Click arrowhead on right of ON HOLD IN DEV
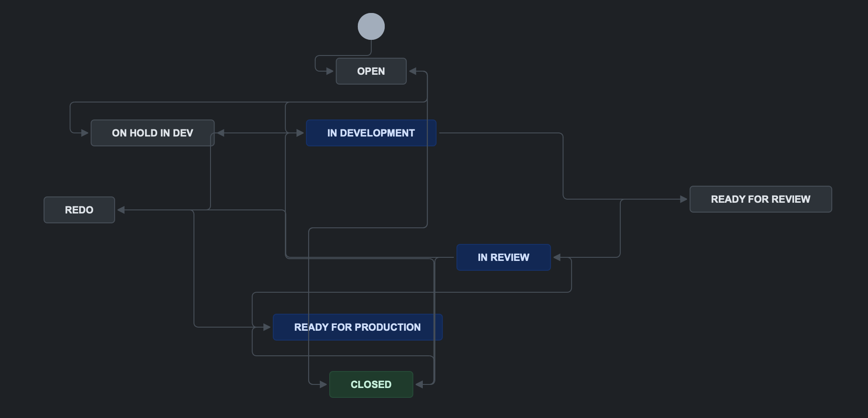 (220, 133)
